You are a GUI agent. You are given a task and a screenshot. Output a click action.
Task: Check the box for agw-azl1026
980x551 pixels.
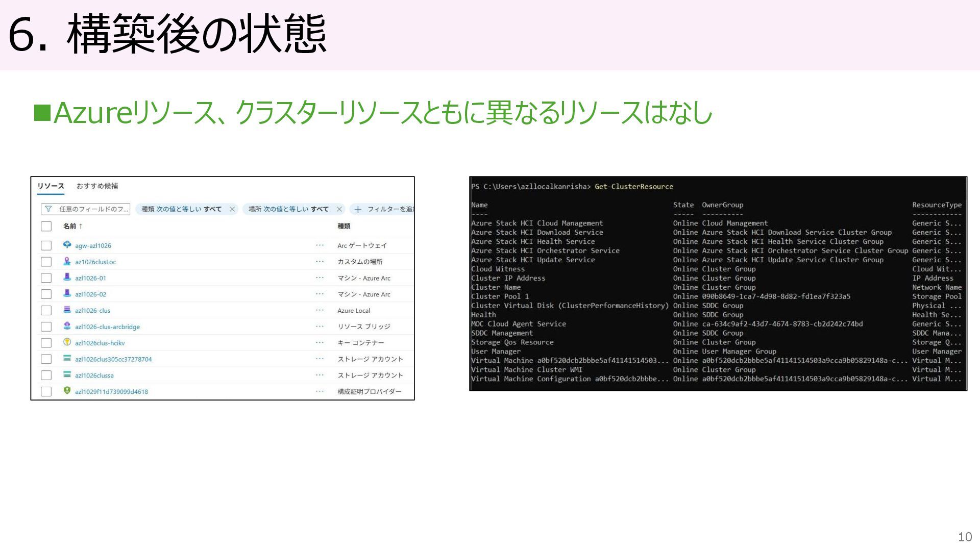coord(46,245)
